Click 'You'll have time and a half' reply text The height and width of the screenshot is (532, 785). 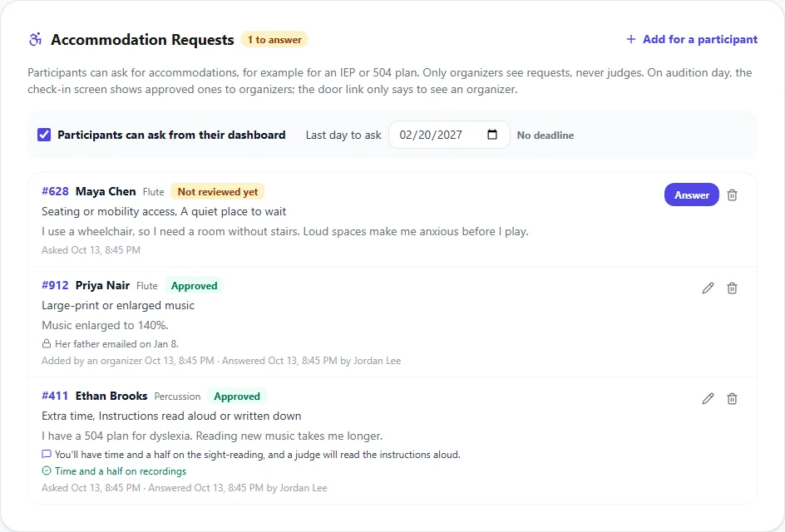tap(257, 455)
